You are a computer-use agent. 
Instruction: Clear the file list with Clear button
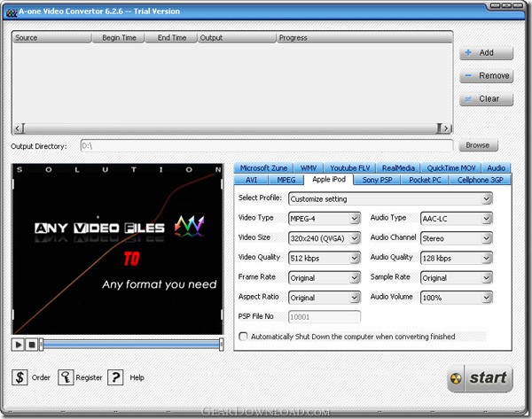(x=486, y=98)
